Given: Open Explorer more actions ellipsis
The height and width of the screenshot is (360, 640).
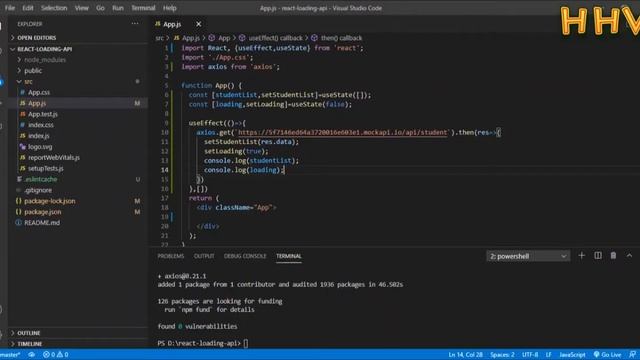Looking at the screenshot, I should (x=135, y=24).
